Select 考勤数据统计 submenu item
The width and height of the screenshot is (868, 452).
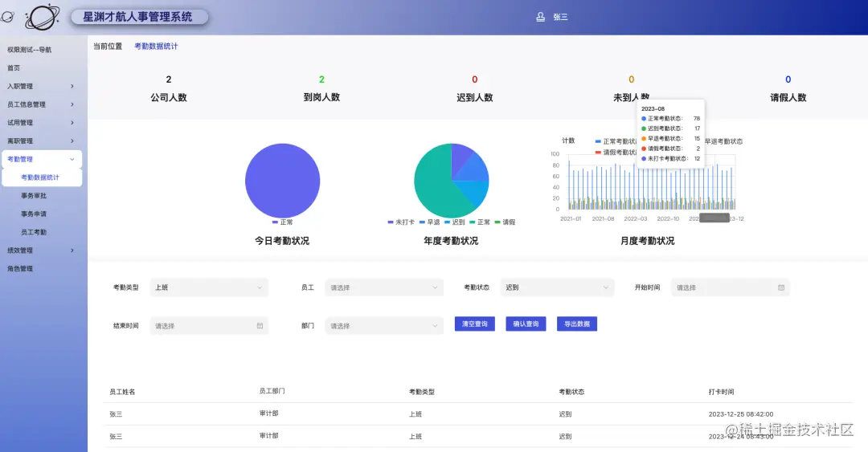[x=42, y=177]
